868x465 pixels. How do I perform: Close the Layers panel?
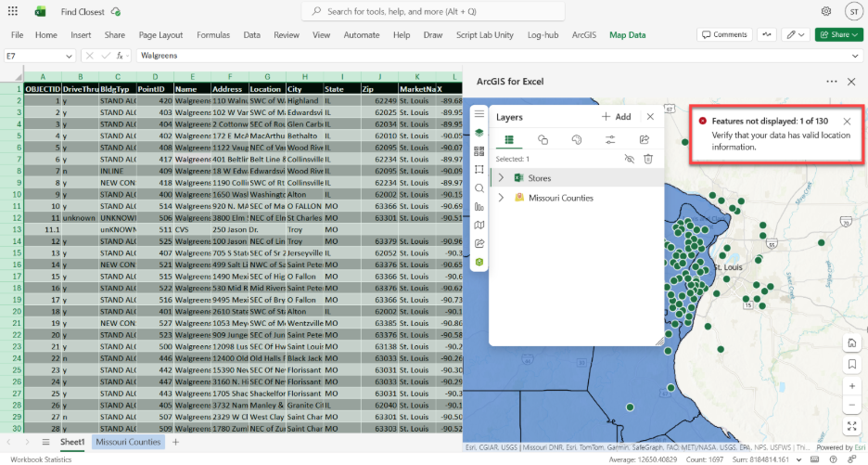tap(650, 116)
